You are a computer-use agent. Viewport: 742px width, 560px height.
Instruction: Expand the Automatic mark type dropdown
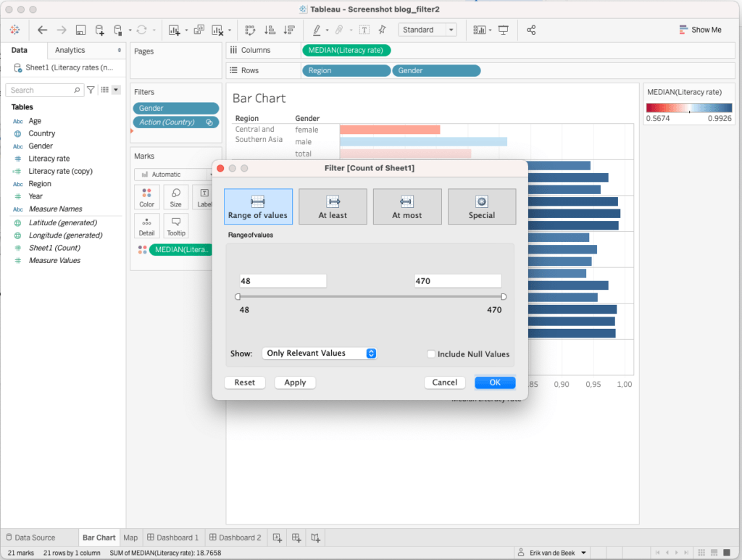172,175
